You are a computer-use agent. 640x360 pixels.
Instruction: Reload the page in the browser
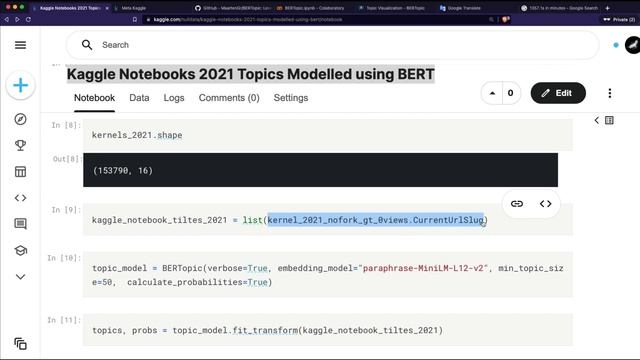click(28, 19)
